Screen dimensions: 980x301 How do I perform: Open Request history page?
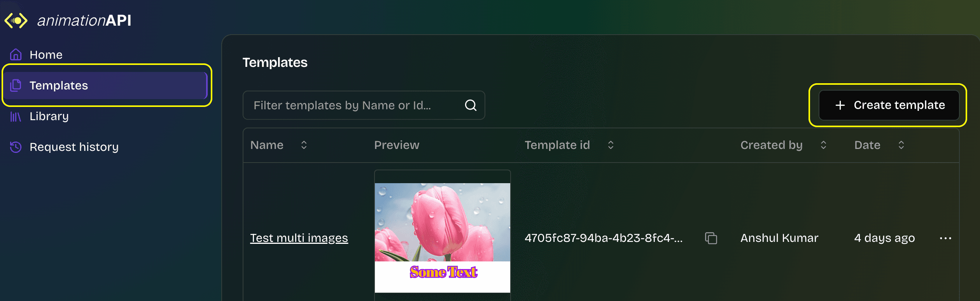[x=74, y=147]
